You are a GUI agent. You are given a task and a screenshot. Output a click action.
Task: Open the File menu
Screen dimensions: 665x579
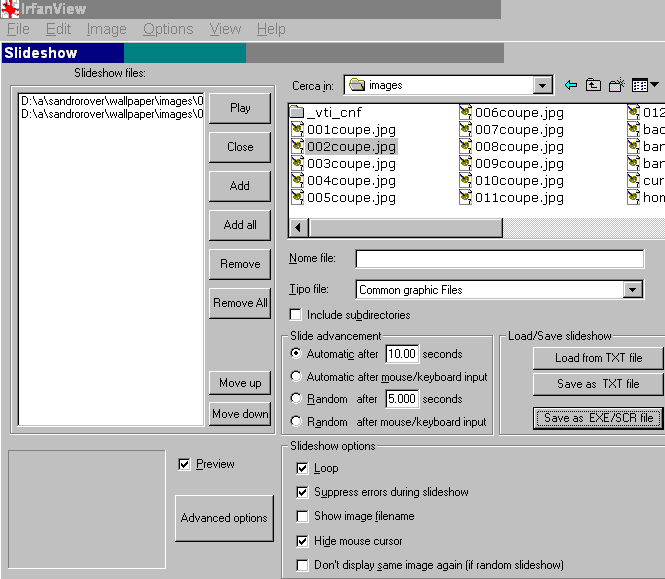(x=18, y=29)
